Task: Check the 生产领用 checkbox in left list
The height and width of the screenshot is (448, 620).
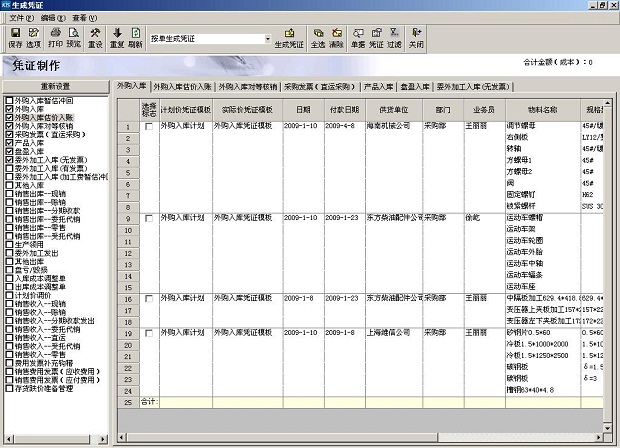Action: 9,243
